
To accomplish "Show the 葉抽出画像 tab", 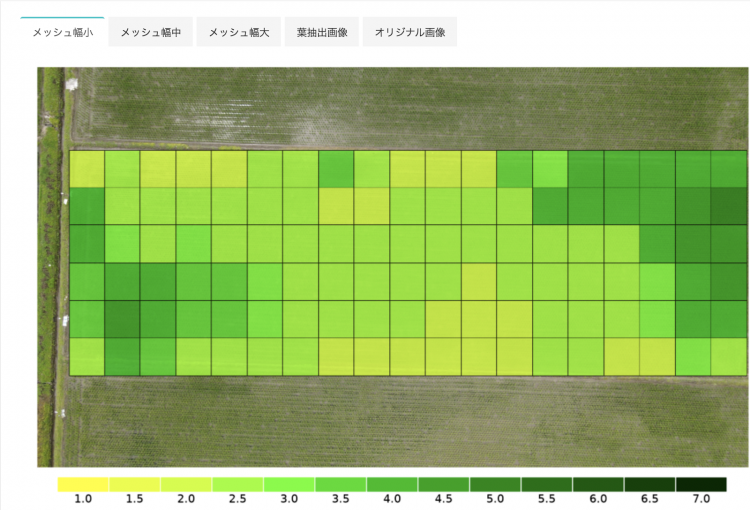I will 322,32.
